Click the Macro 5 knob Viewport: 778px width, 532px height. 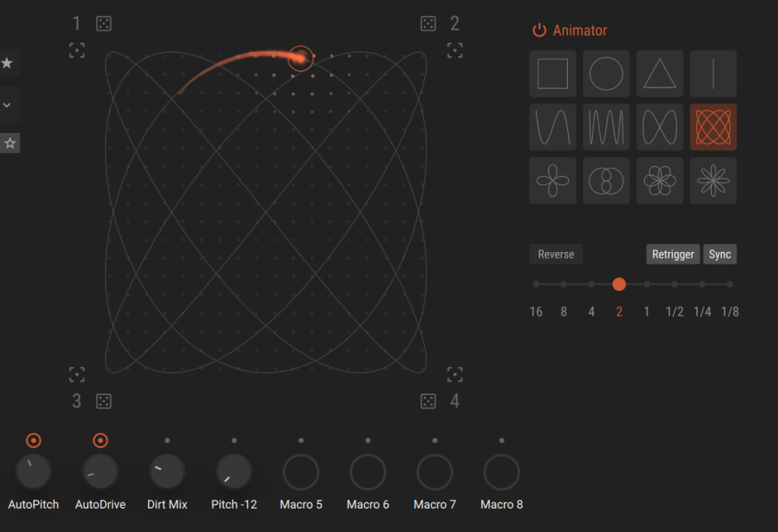301,472
